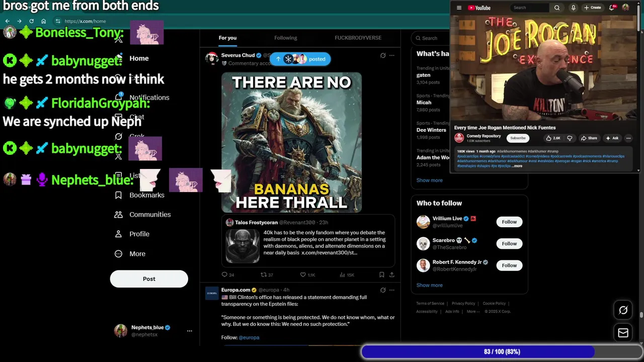Click the Communities people icon
644x362 pixels.
tap(118, 215)
